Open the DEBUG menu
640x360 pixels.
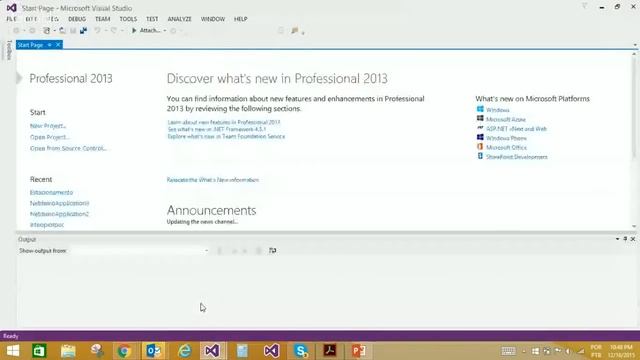(77, 19)
